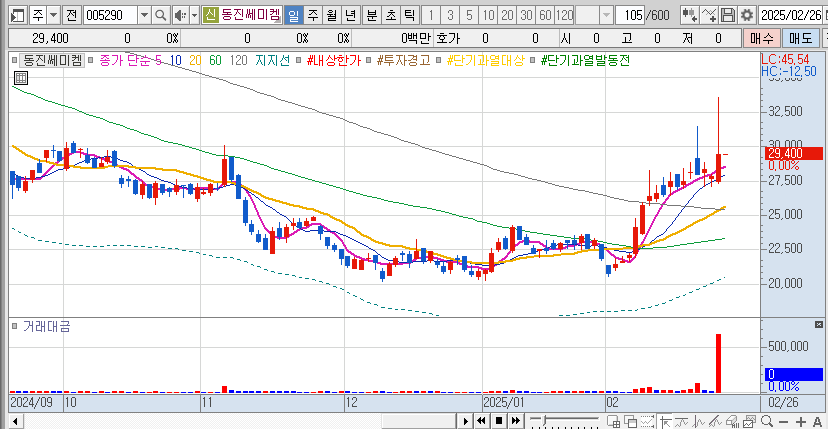This screenshot has height=429, width=828.
Task: Click the speaker sound alert icon
Action: (181, 15)
